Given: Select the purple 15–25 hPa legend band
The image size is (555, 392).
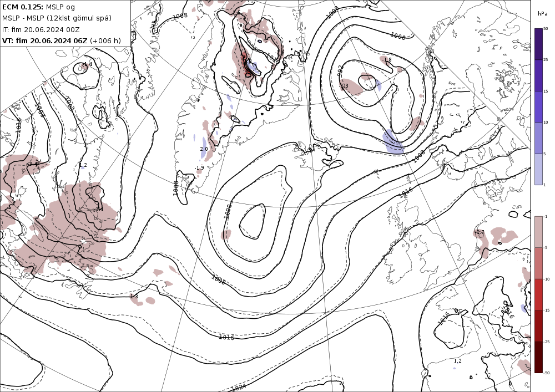Looking at the screenshot, I should click(x=538, y=75).
